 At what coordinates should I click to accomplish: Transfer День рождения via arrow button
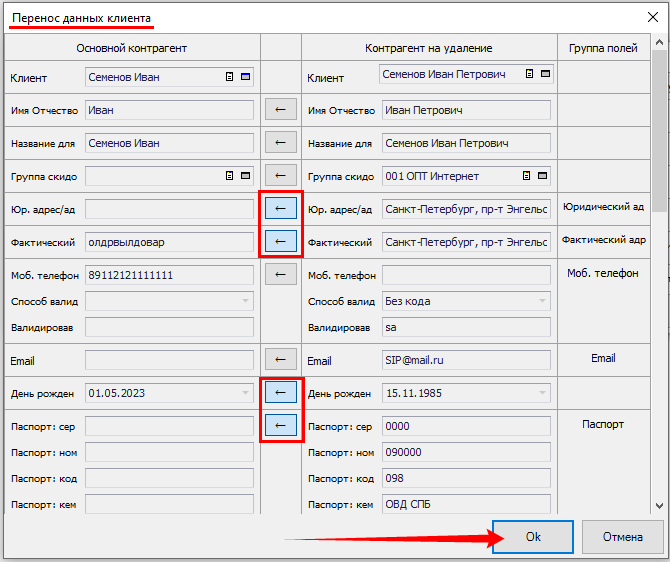point(280,393)
